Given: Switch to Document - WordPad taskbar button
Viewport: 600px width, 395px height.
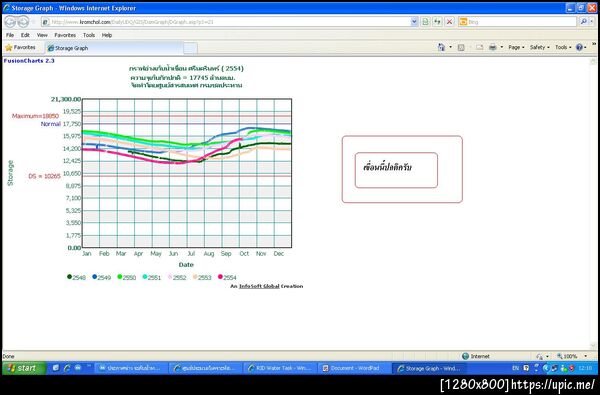Looking at the screenshot, I should (x=354, y=368).
